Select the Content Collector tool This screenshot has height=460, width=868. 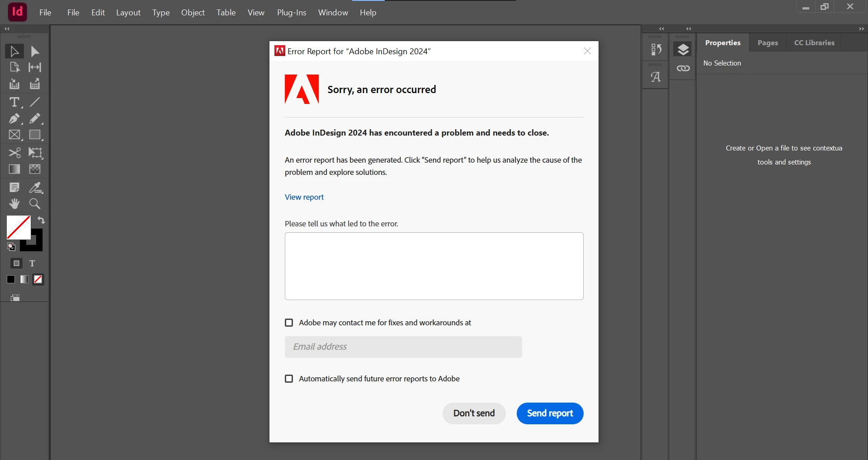14,84
